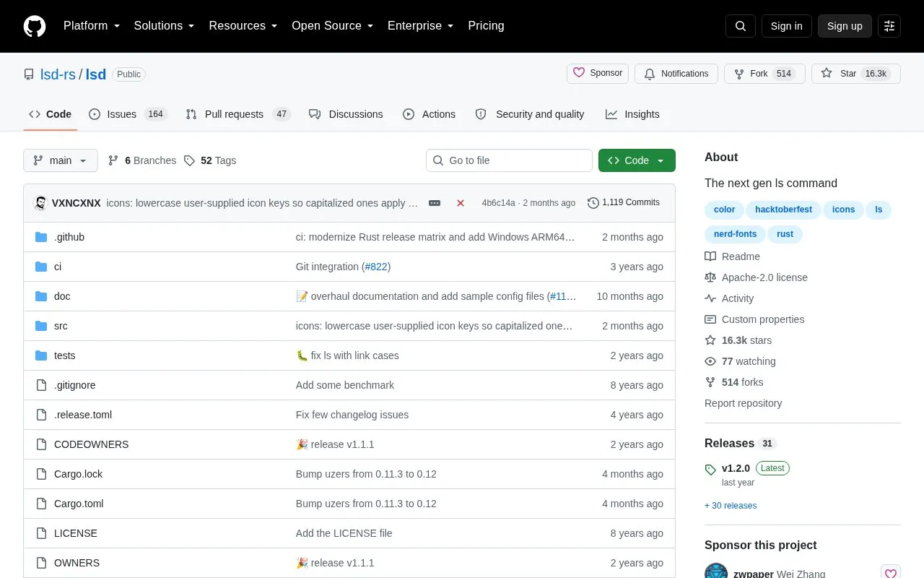
Task: Open the Discussions tab
Action: click(x=346, y=114)
